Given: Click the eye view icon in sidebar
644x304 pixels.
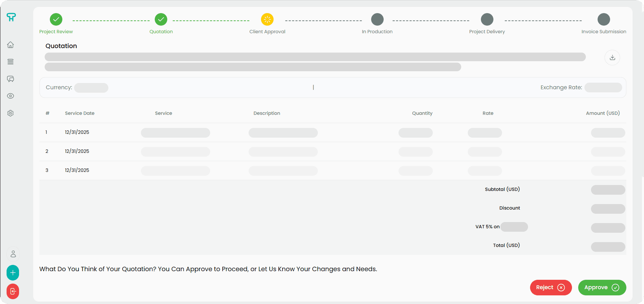Looking at the screenshot, I should click(x=10, y=96).
